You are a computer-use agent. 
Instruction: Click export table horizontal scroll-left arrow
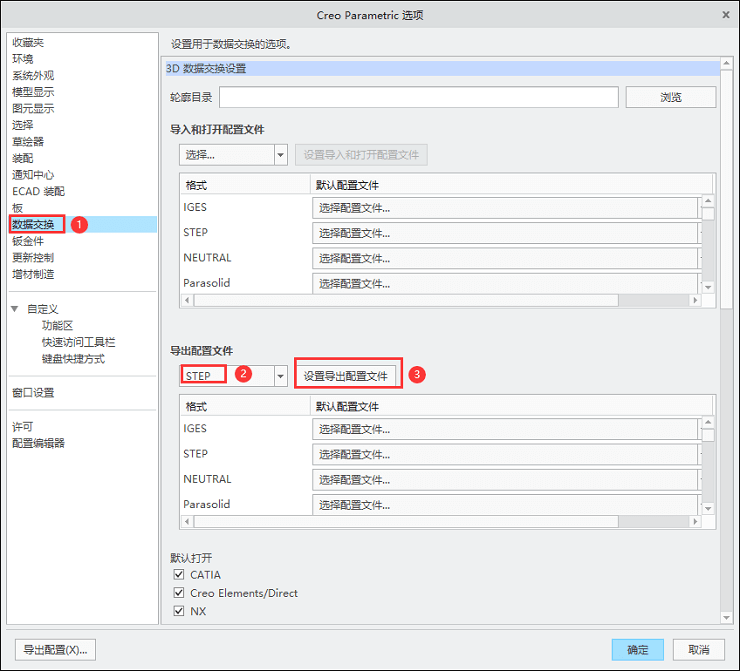point(187,521)
